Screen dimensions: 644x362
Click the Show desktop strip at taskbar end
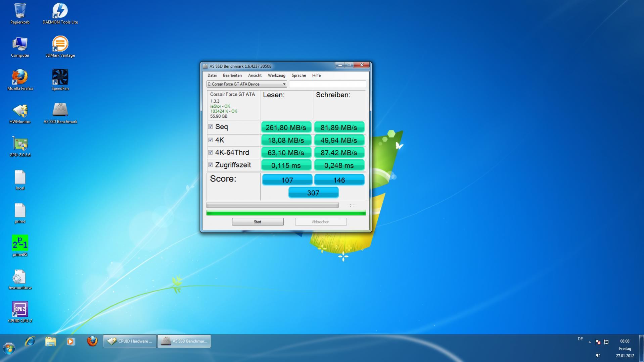(x=642, y=348)
